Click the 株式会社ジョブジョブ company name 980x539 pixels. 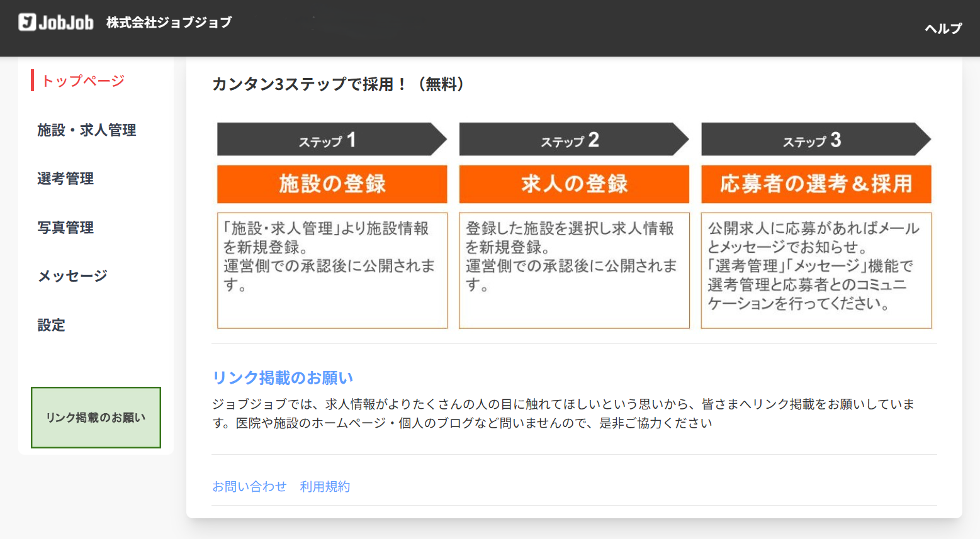[169, 23]
